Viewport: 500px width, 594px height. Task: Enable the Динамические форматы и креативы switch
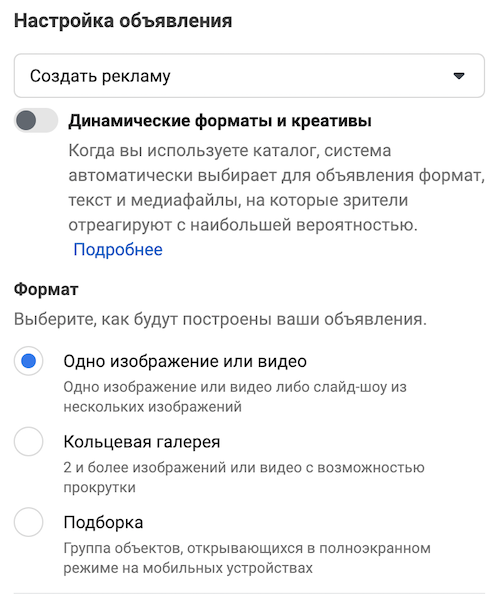(x=36, y=120)
